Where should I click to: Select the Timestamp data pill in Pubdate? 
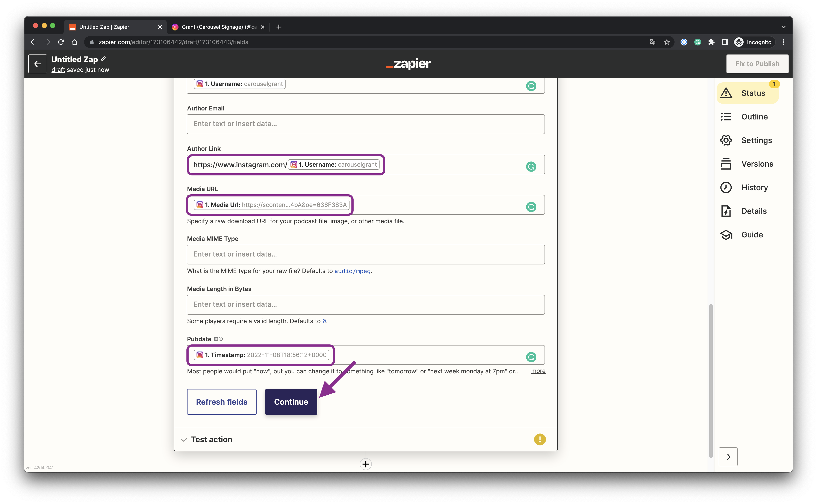click(262, 355)
